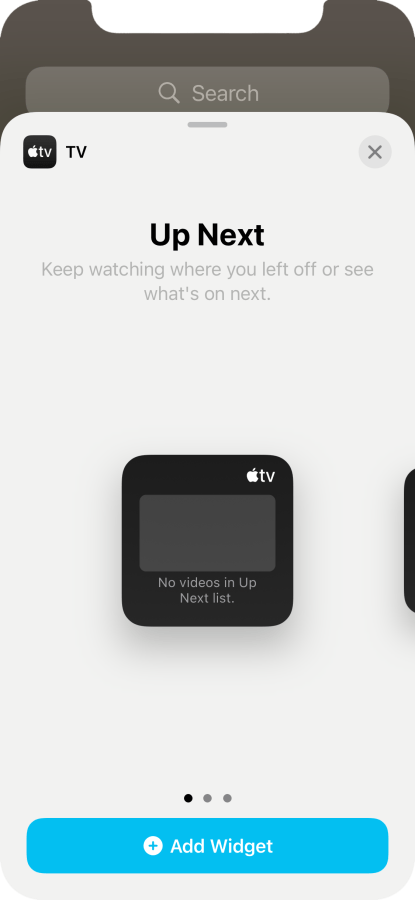Tap the Apple TV app icon in header

pos(40,152)
